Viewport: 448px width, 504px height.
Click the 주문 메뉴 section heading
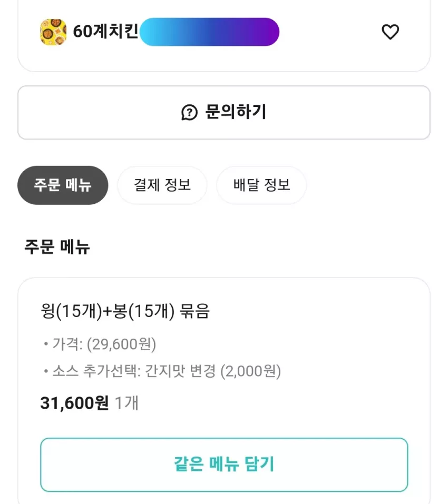[57, 247]
